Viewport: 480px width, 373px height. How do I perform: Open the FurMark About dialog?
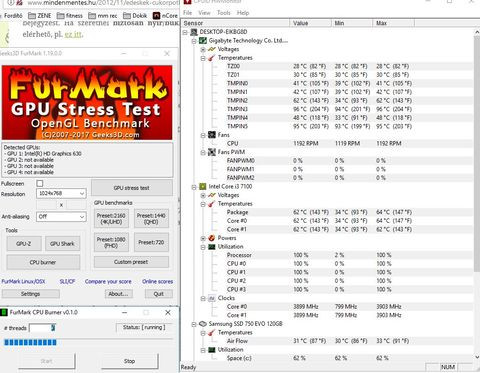118,294
